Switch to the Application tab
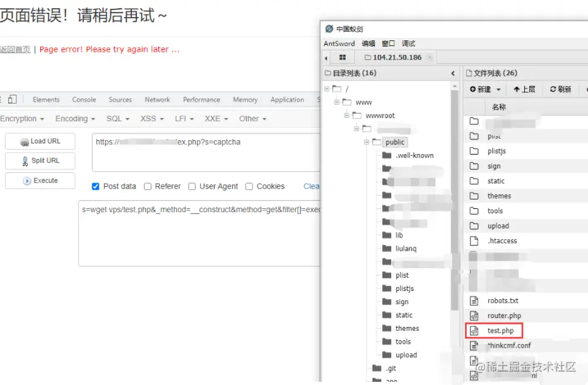 click(x=287, y=100)
